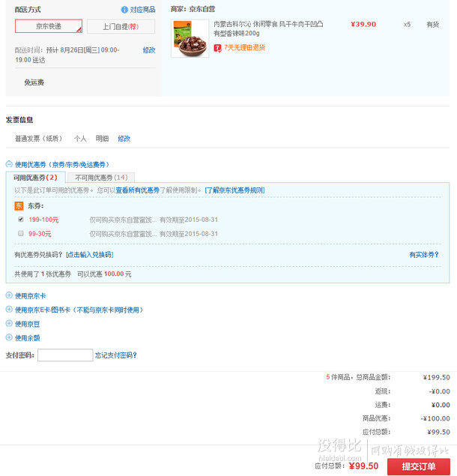The image size is (457, 476).
Task: Click the blue info icon beside 对应商品
Action: point(124,10)
